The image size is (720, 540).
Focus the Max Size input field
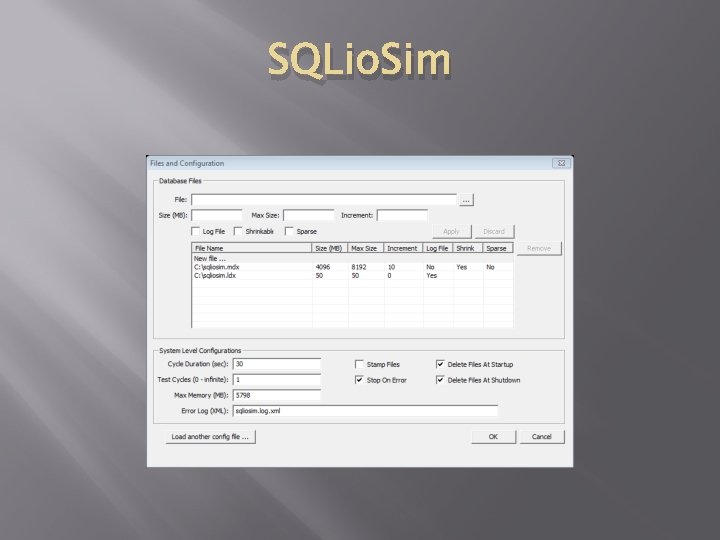309,215
